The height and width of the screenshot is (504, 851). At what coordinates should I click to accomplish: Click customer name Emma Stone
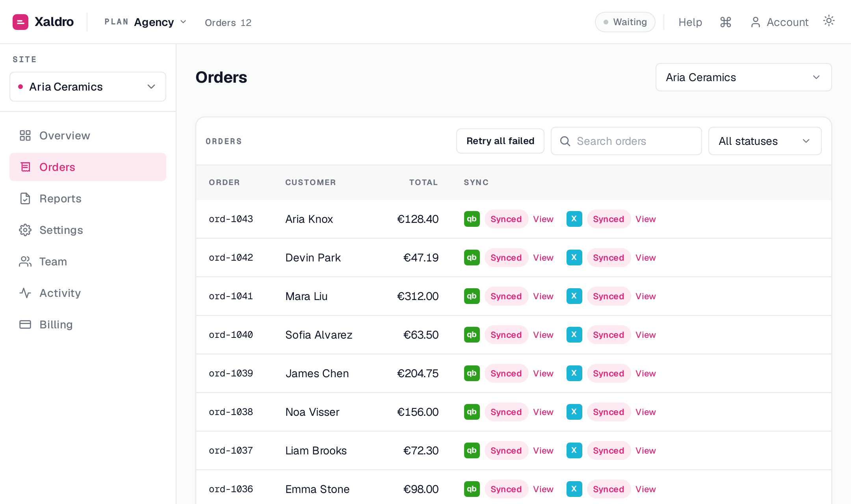(x=318, y=489)
